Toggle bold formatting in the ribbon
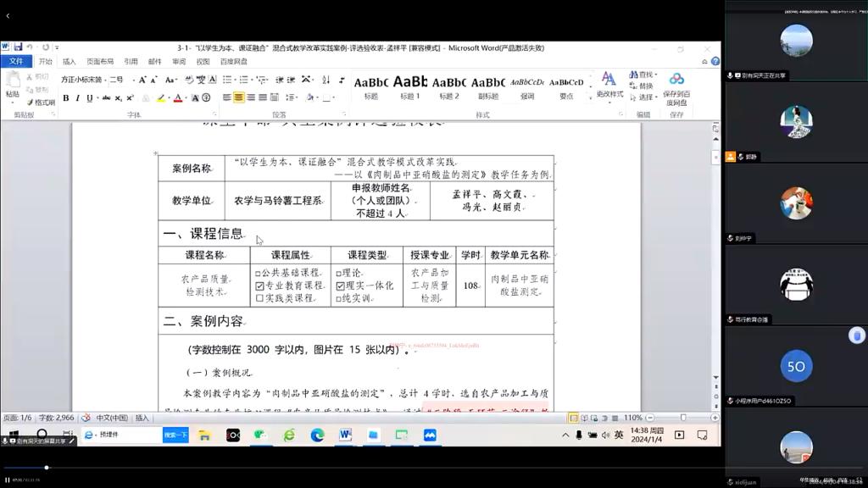The width and height of the screenshot is (868, 488). [65, 98]
